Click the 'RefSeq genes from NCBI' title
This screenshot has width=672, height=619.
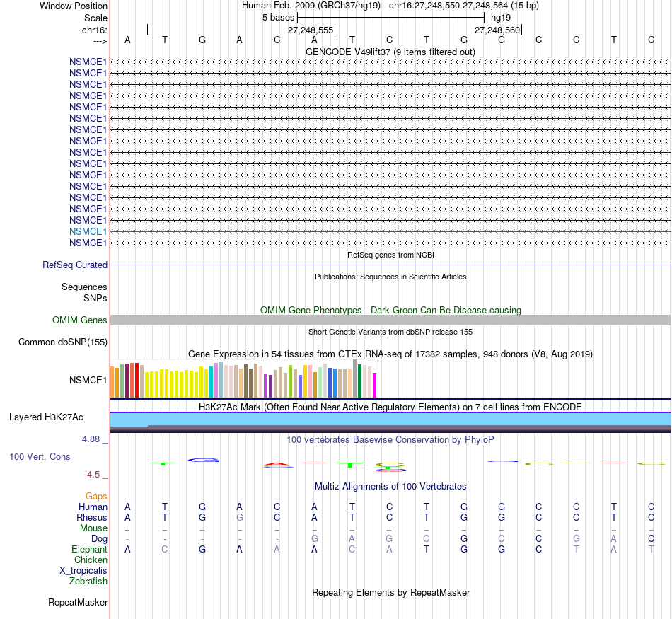(390, 255)
